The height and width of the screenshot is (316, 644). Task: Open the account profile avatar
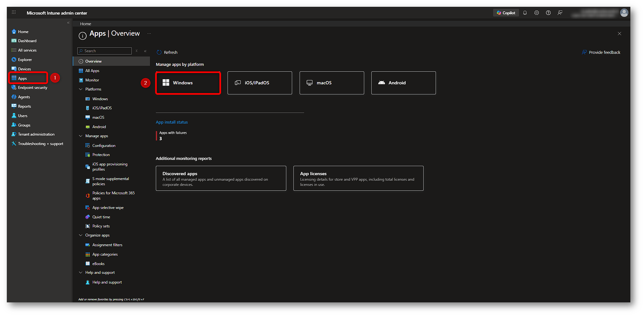tap(624, 13)
